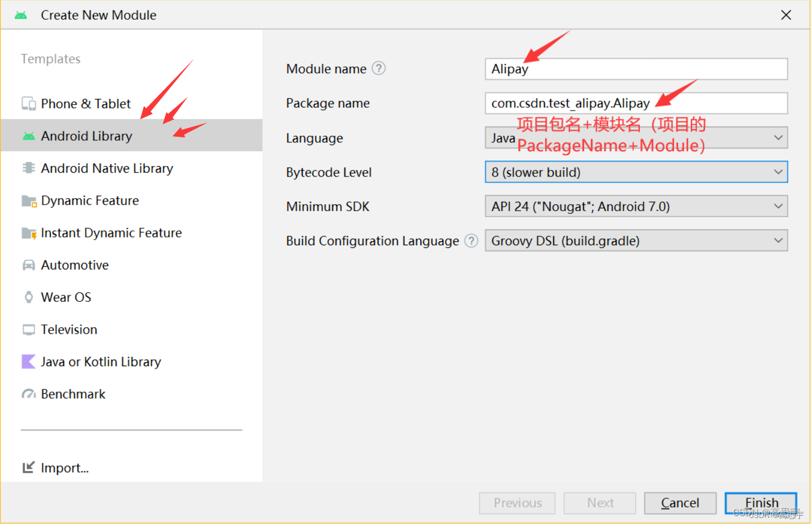Open the Language dropdown showing Java
This screenshot has height=524, width=812.
tap(636, 138)
